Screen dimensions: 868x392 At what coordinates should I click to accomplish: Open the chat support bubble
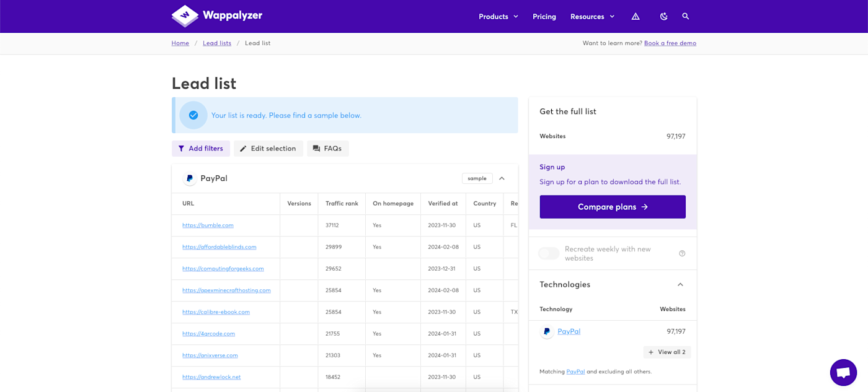pos(843,372)
